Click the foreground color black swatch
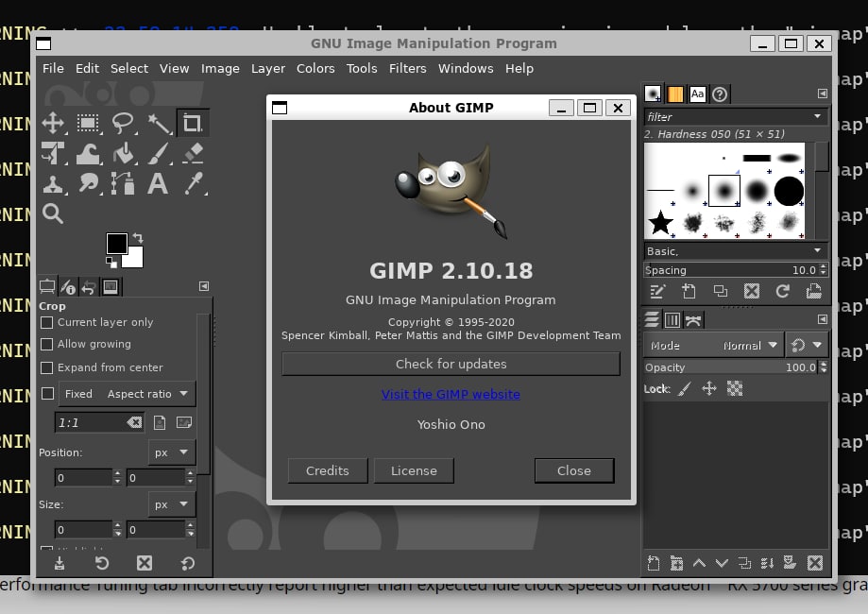Screen dimensions: 868x614 coord(115,242)
